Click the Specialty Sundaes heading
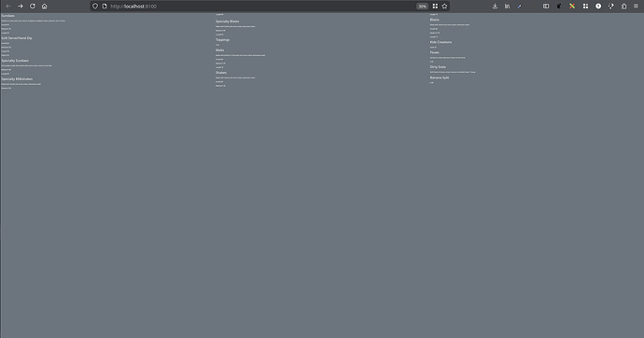This screenshot has width=644, height=338. tap(15, 61)
